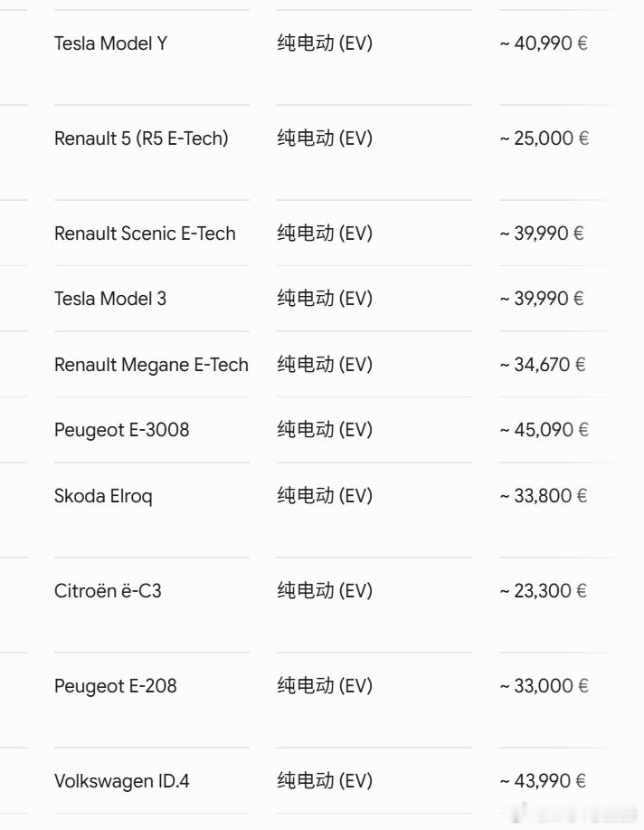Select the ~ 25,000 € price cell

(544, 138)
